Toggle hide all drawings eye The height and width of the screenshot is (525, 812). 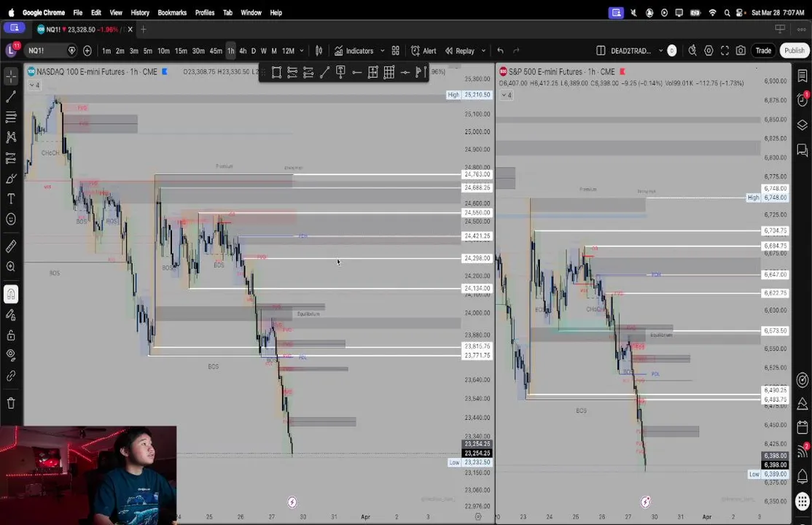pos(11,356)
